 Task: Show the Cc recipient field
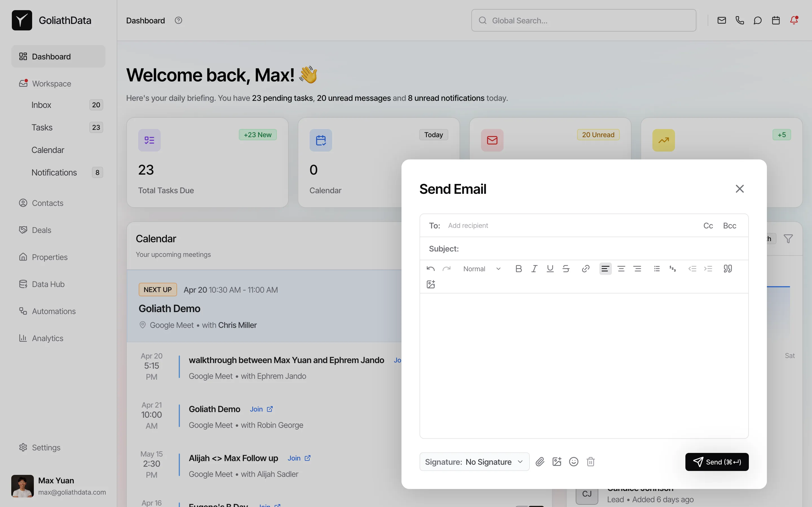point(708,225)
